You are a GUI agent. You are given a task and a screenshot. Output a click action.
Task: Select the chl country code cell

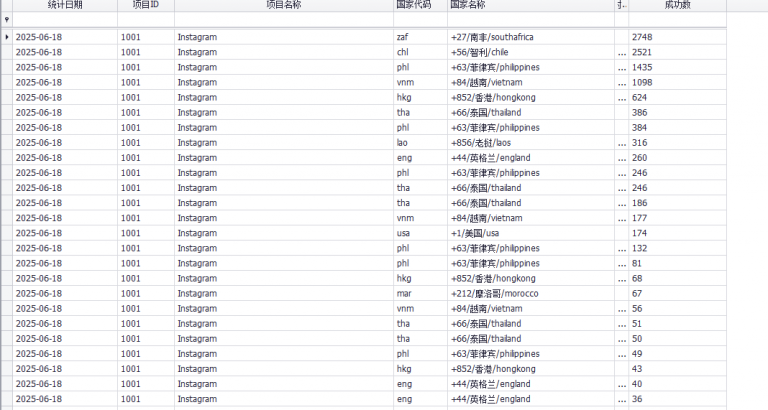click(x=421, y=52)
